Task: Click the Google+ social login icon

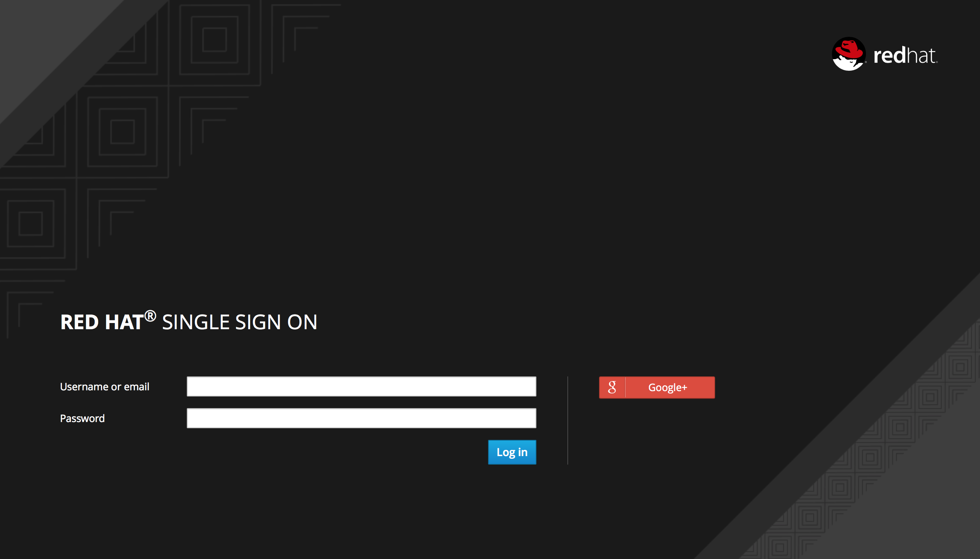Action: point(611,386)
